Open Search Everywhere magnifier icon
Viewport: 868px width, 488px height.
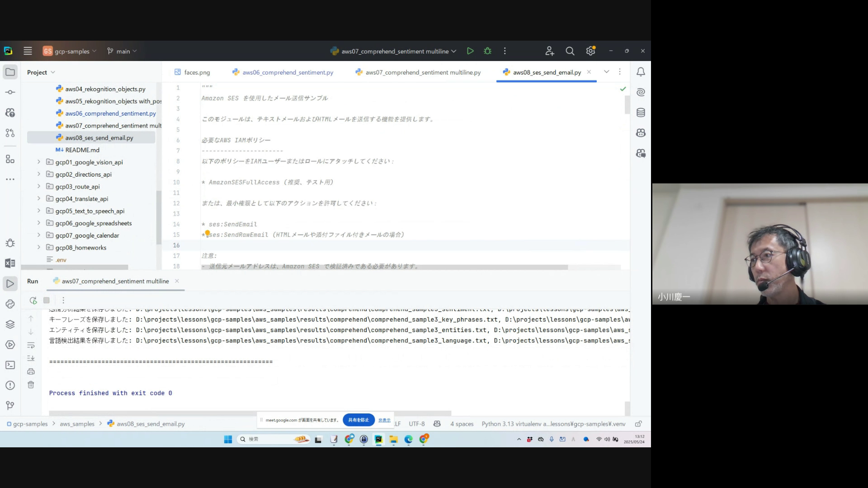pos(570,51)
